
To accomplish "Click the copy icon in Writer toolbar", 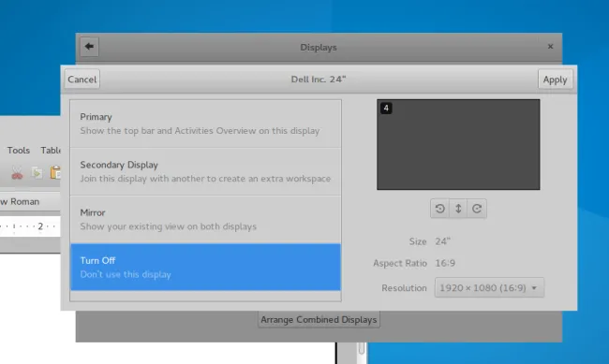I will point(37,173).
